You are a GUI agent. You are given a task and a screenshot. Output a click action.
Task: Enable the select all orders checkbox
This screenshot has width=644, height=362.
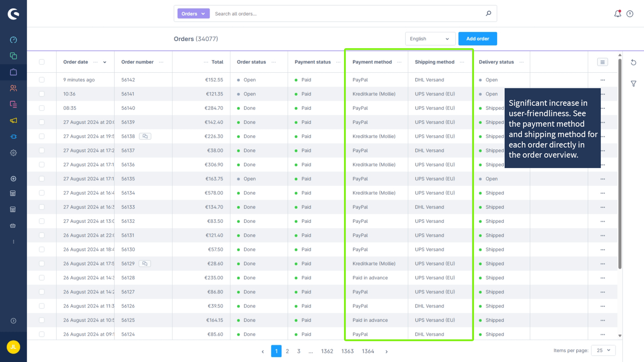click(42, 61)
